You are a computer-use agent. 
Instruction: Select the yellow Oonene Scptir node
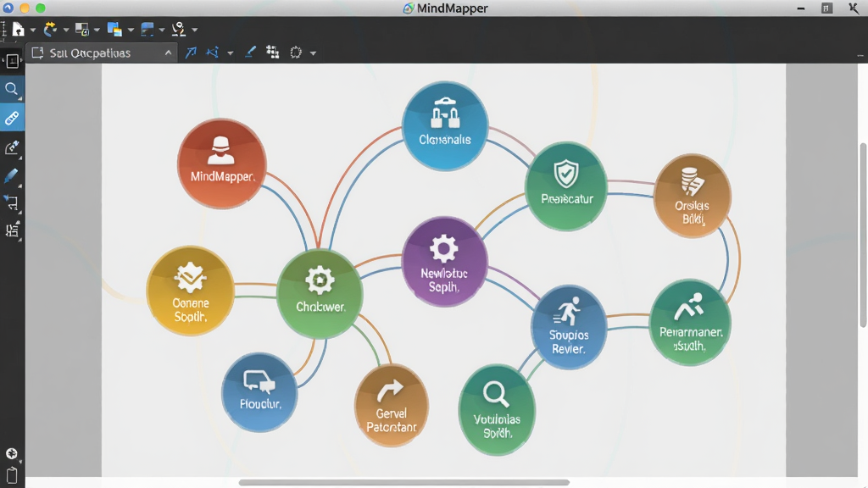click(x=191, y=291)
